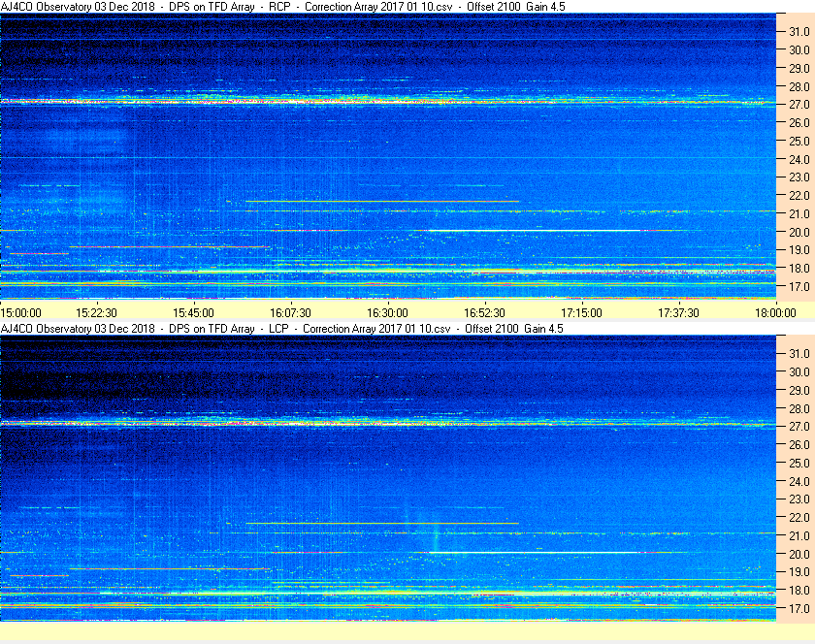Screen dimensions: 815x644
Task: Click the 23.0 frequency label, RCP plot
Action: click(799, 177)
